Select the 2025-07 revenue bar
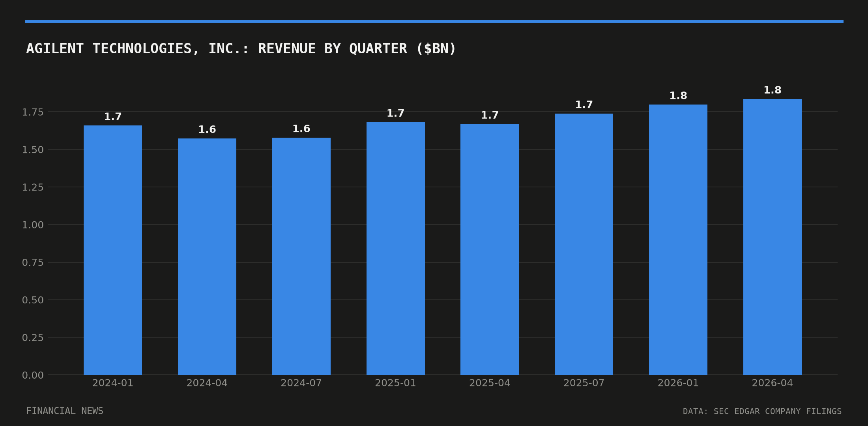The image size is (868, 426). click(584, 244)
